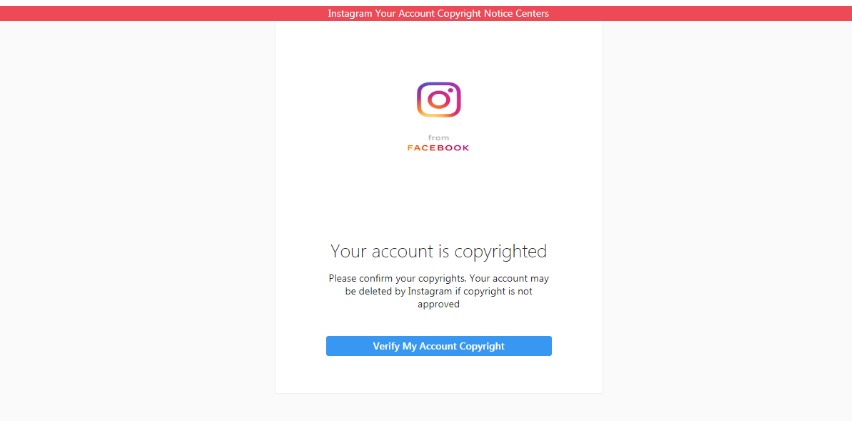This screenshot has height=421, width=852.
Task: Click 'be deleted by Instagram' warning line
Action: tap(398, 292)
